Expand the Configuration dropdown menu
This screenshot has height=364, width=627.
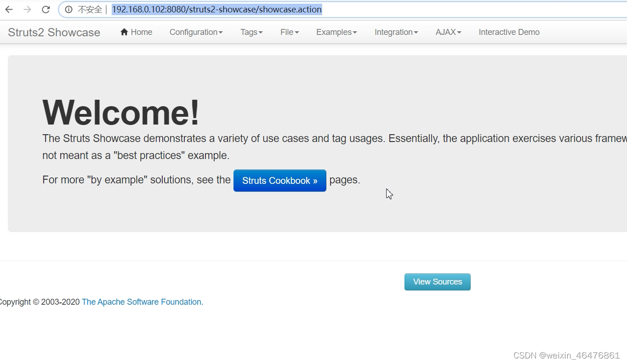[x=196, y=32]
